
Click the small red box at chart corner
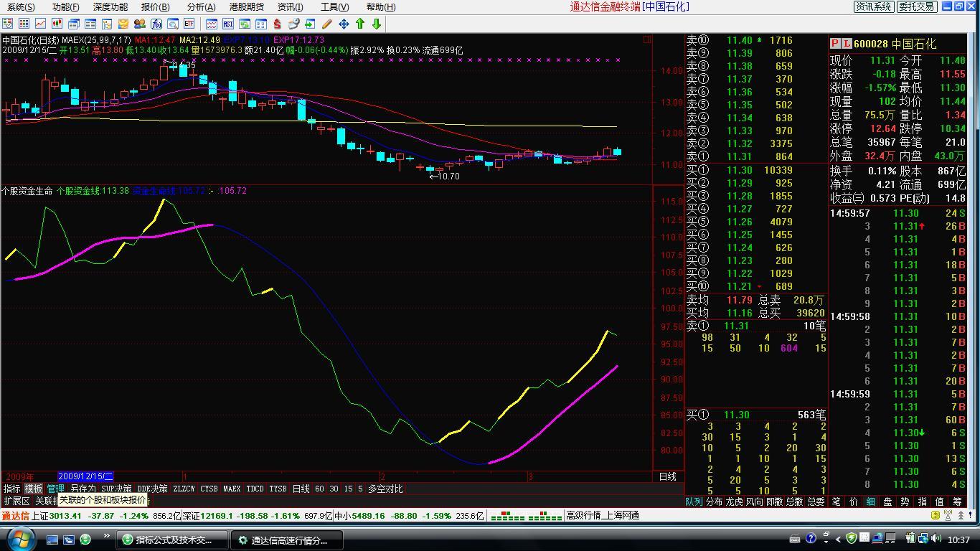(x=647, y=39)
